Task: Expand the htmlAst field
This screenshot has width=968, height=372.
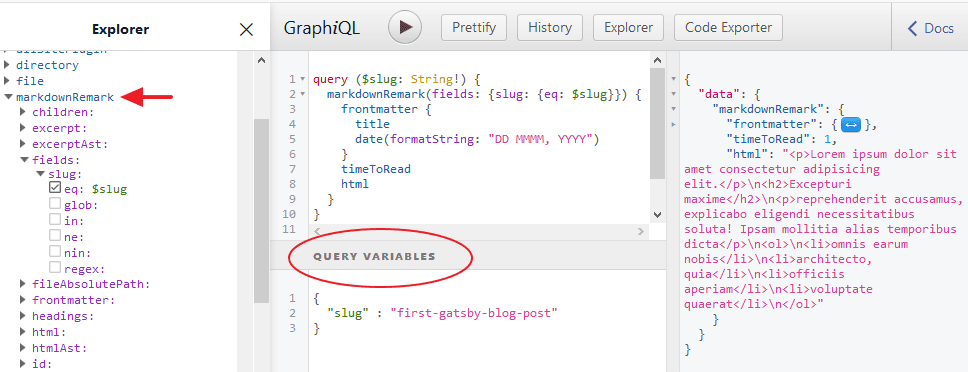Action: (x=23, y=348)
